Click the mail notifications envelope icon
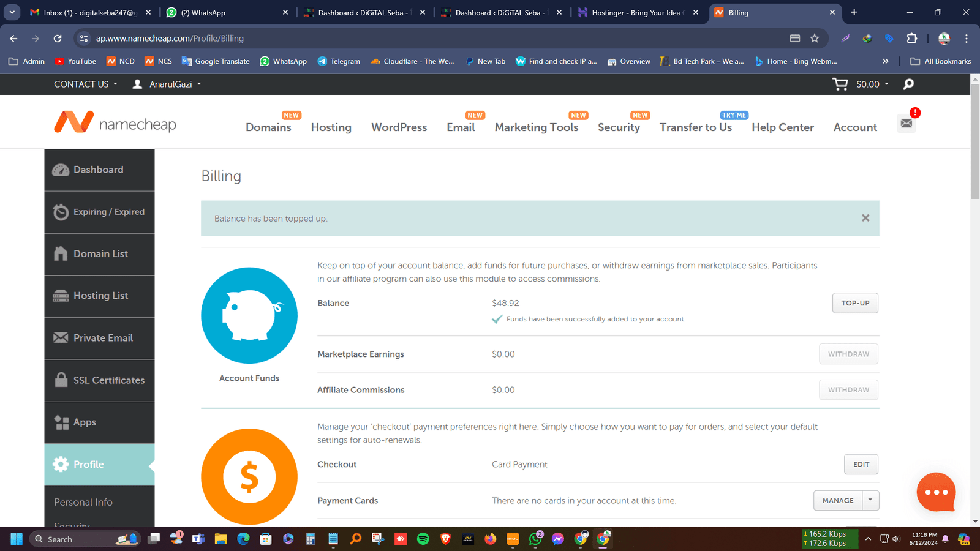 907,123
